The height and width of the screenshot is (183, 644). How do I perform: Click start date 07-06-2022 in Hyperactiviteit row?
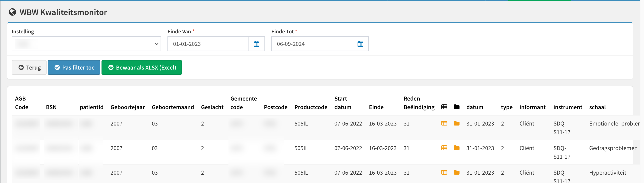348,173
